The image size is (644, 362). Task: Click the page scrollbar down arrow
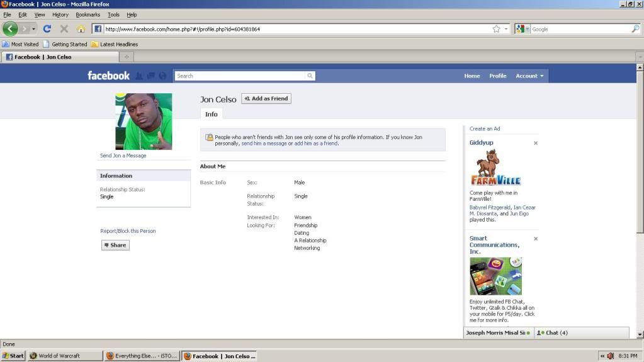pos(640,335)
